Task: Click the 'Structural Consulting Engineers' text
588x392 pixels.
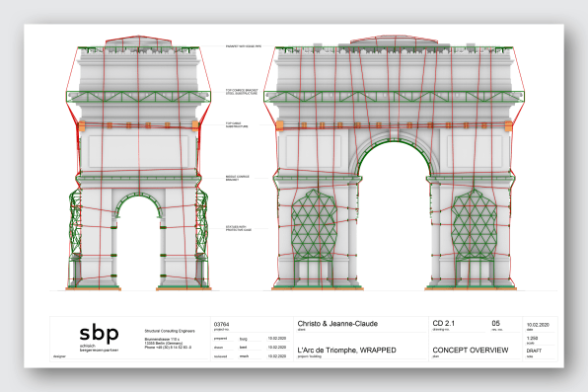Action: tap(170, 331)
